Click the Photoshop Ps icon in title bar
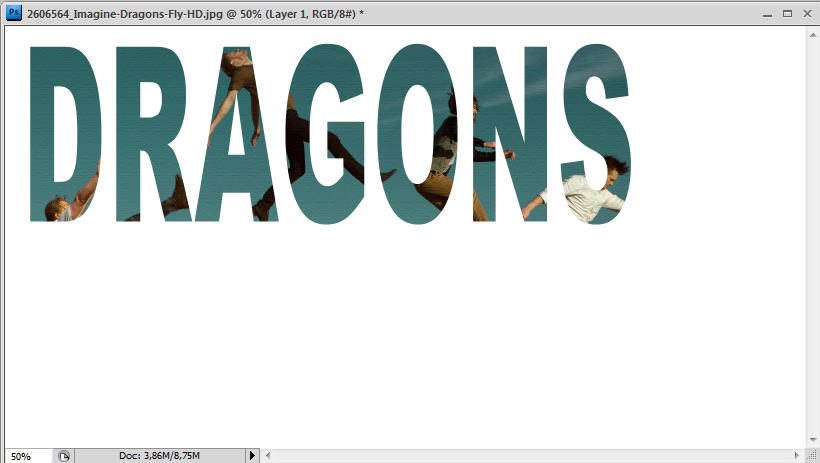The height and width of the screenshot is (463, 820). tap(14, 13)
